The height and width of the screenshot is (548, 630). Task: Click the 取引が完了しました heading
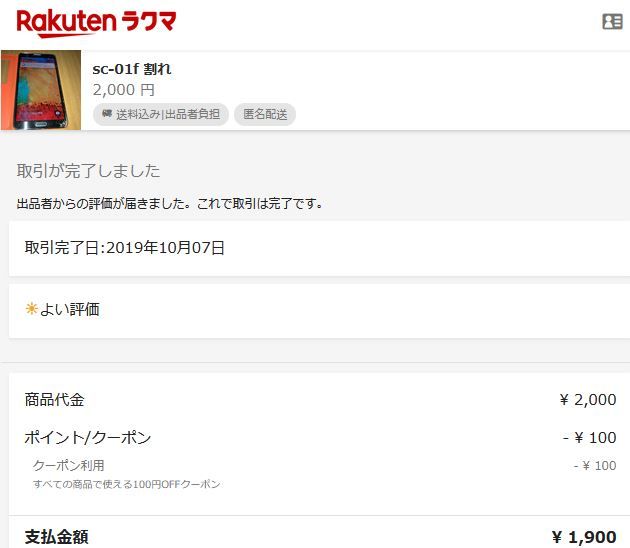88,171
